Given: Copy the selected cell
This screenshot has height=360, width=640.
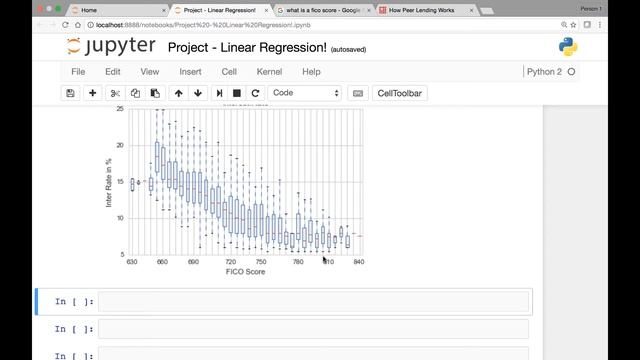Looking at the screenshot, I should (x=135, y=93).
